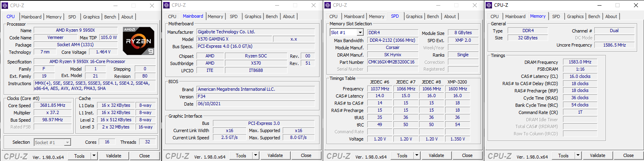644x161 pixels.
Task: Click the 32 GBytes memory size value
Action: [x=528, y=38]
